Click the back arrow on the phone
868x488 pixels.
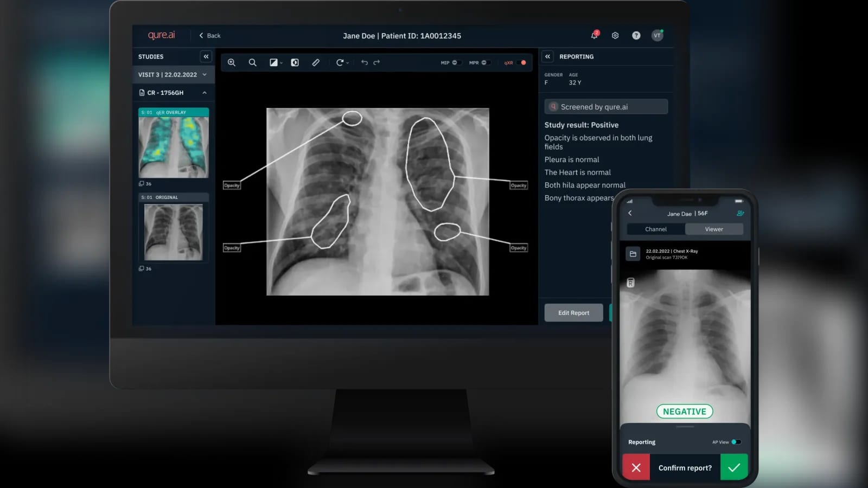(630, 213)
